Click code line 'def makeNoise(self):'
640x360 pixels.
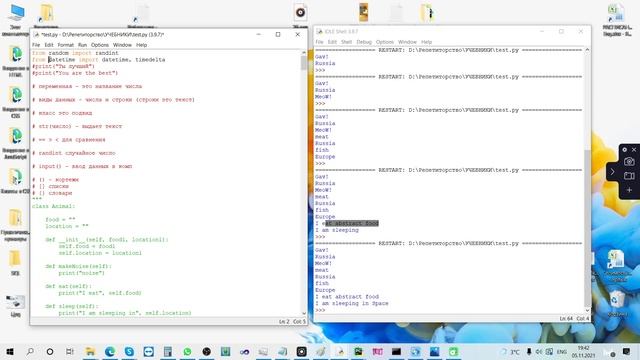[78, 266]
